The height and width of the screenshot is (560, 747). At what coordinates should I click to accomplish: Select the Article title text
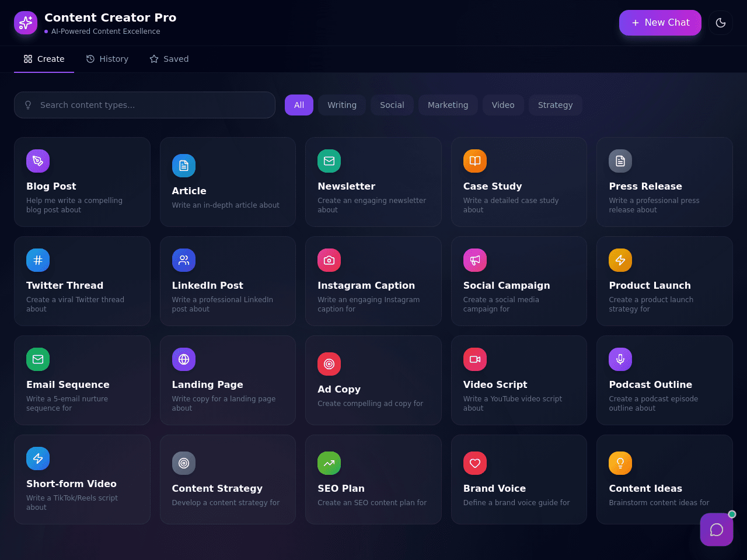[189, 191]
